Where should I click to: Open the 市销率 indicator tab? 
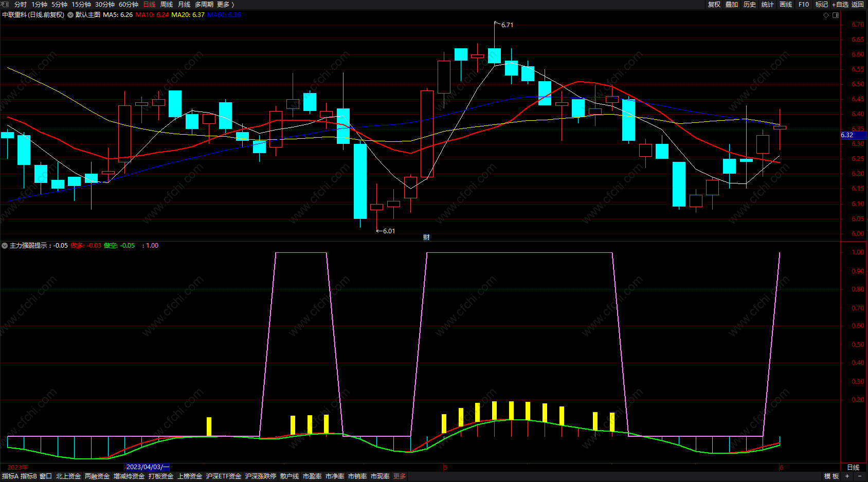357,476
